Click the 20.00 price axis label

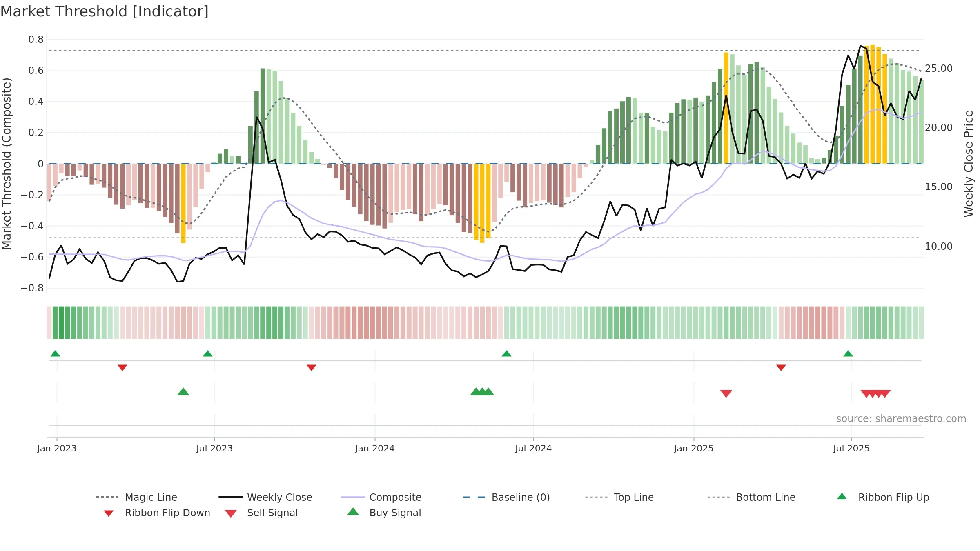pyautogui.click(x=939, y=127)
